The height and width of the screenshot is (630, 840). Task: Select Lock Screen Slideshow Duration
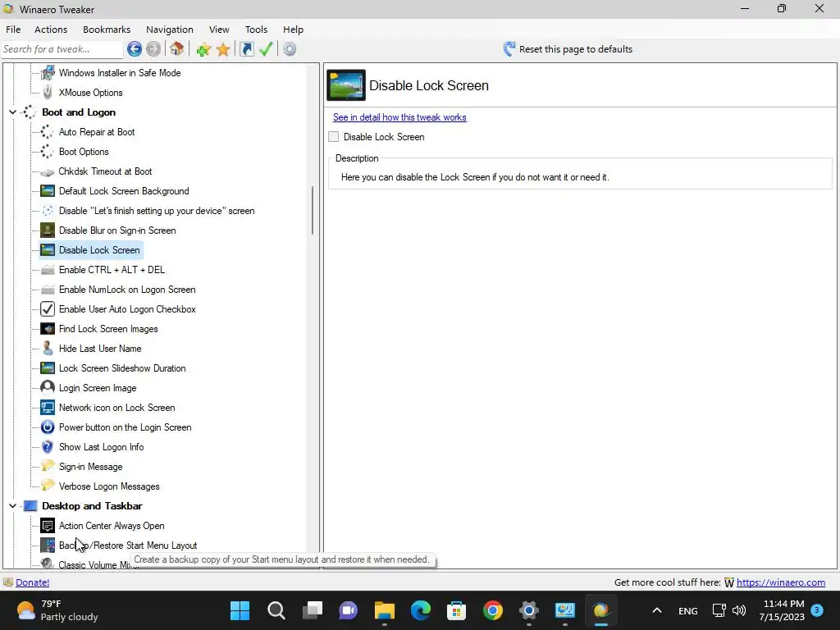122,368
